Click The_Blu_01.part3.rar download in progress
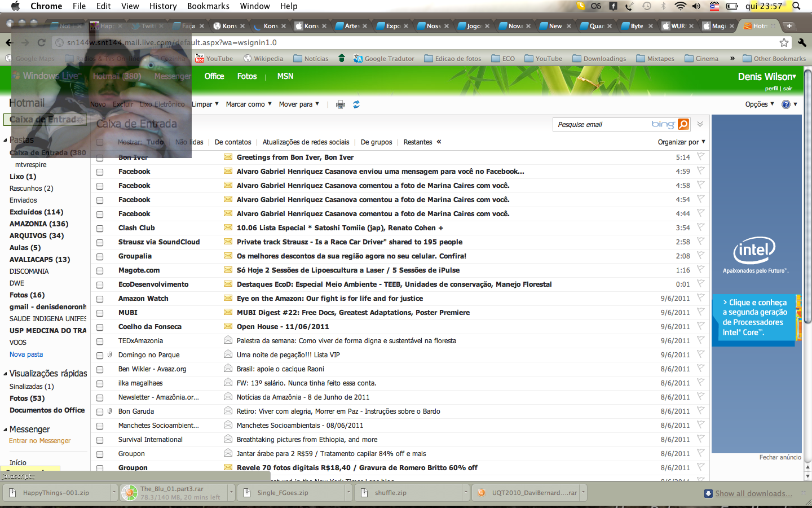This screenshot has height=508, width=812. [175, 493]
